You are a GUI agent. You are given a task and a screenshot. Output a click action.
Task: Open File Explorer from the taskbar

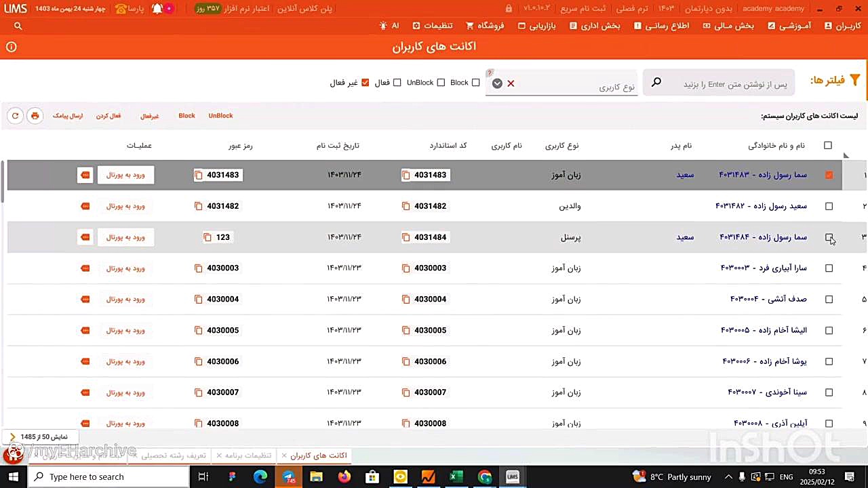[316, 477]
